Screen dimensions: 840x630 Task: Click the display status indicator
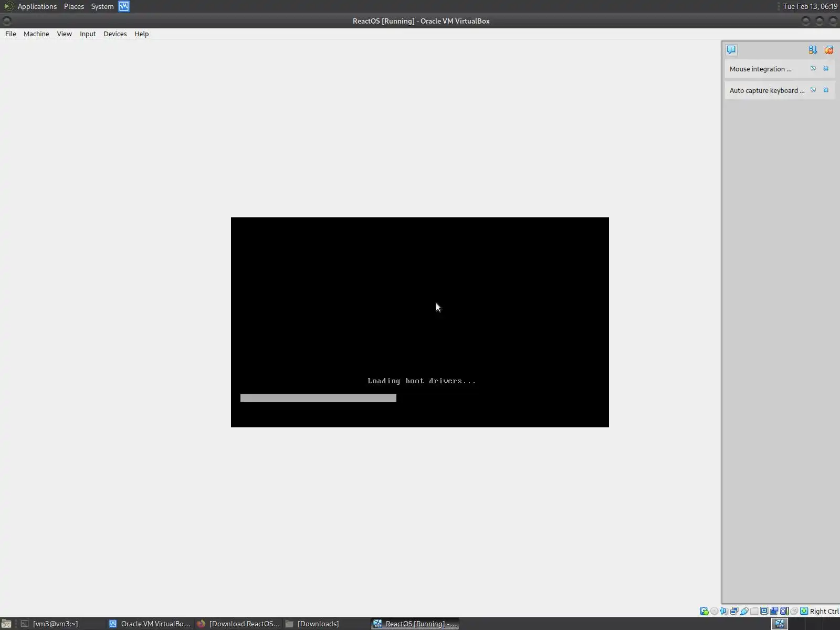(x=764, y=611)
